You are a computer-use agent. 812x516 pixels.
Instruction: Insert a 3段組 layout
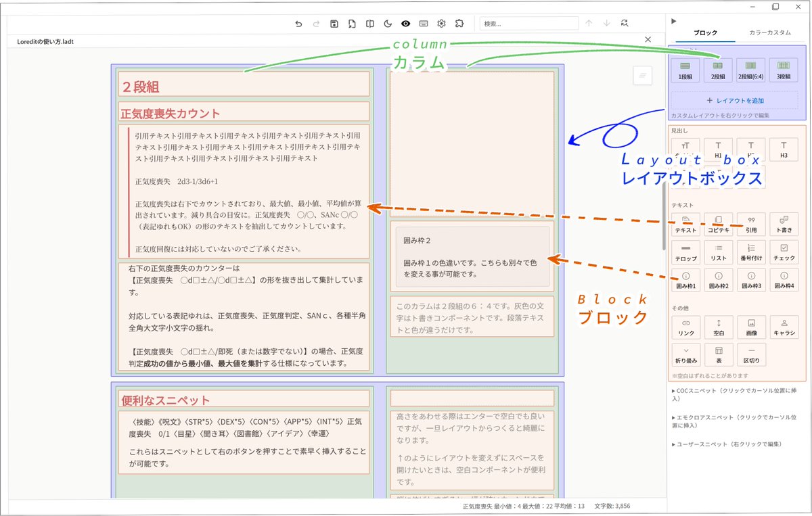coord(784,70)
